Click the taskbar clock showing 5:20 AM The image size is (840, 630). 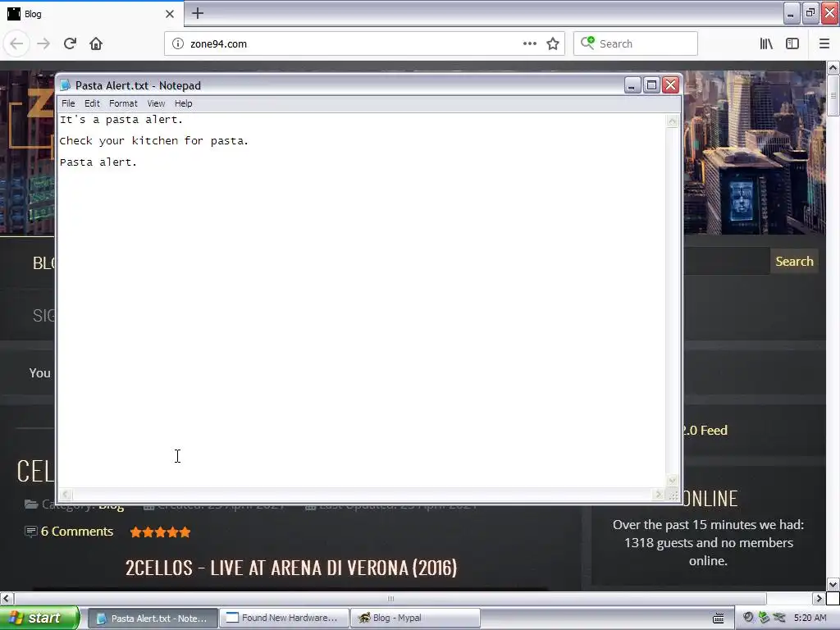pyautogui.click(x=810, y=618)
